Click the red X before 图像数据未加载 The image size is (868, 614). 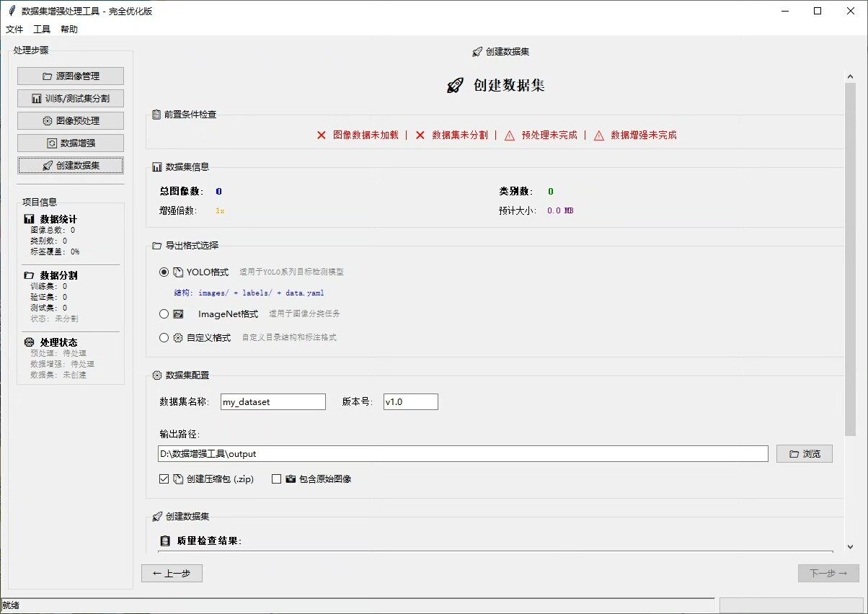(x=322, y=135)
